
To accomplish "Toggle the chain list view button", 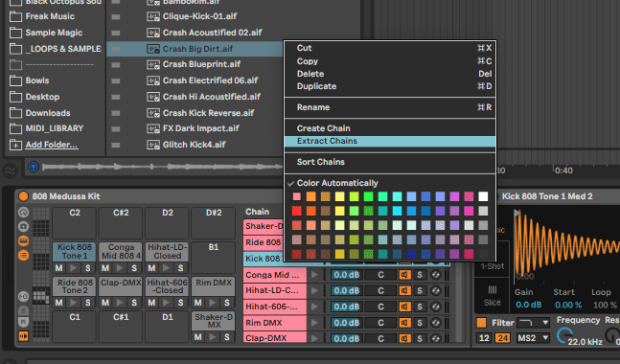I will pyautogui.click(x=23, y=256).
